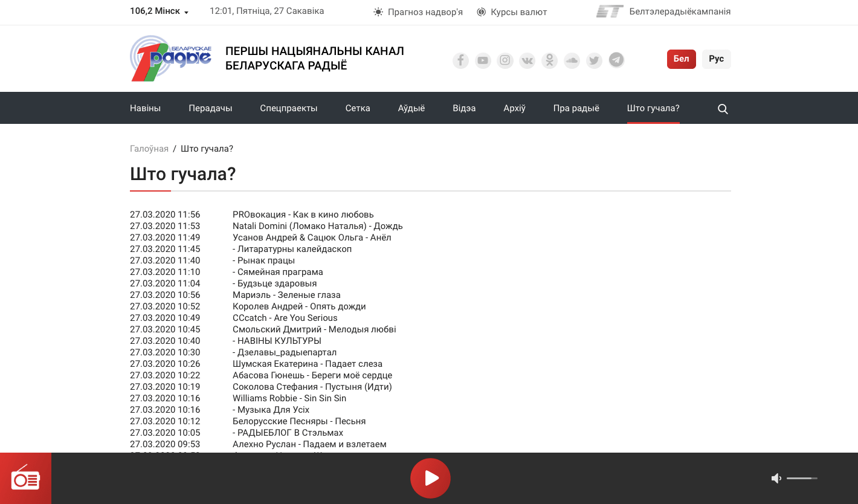Click the Галоўная breadcrumb link
This screenshot has height=504, width=858.
coord(149,149)
